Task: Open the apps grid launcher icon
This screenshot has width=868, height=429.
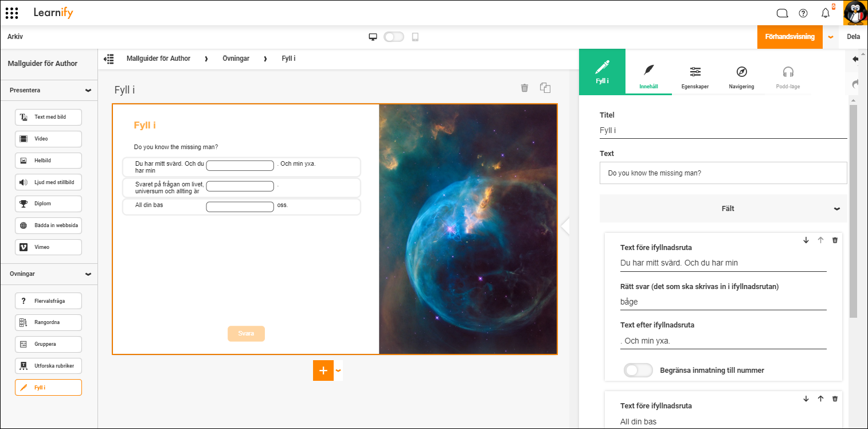Action: tap(11, 13)
